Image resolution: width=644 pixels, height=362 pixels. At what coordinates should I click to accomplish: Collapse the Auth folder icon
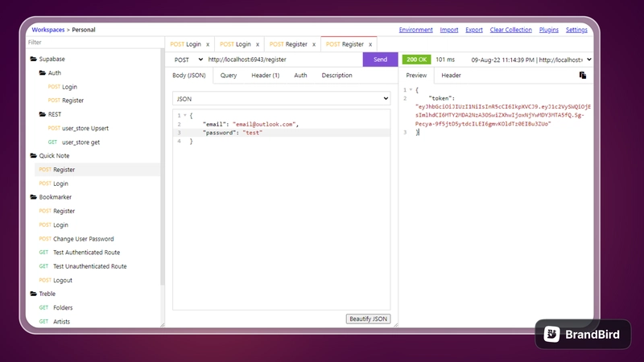[x=43, y=72]
